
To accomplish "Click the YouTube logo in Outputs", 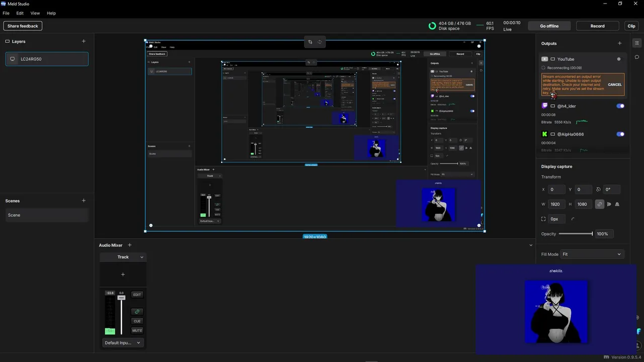I will 544,59.
